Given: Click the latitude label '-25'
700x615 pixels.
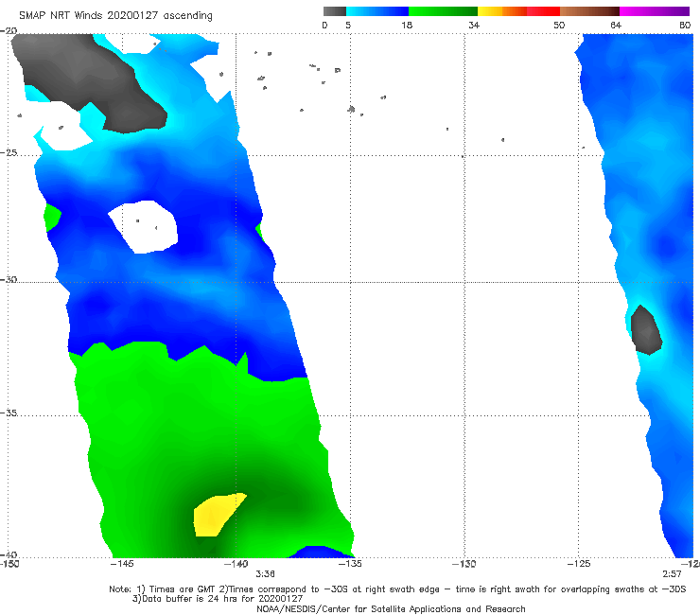Looking at the screenshot, I should [9, 152].
